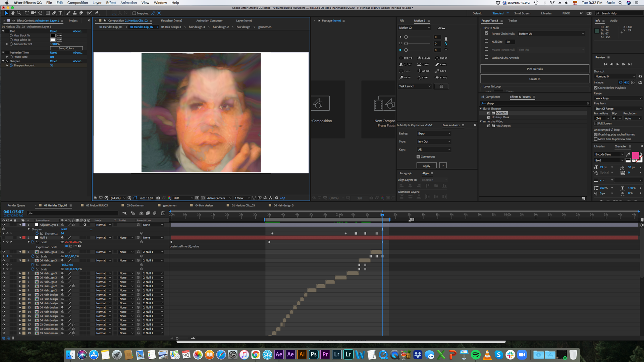The image size is (644, 362).
Task: Open the Effect menu
Action: 111,3
